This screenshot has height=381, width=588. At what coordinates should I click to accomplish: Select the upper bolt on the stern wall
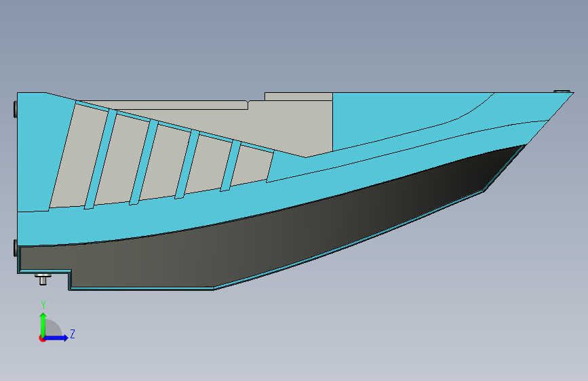click(16, 109)
